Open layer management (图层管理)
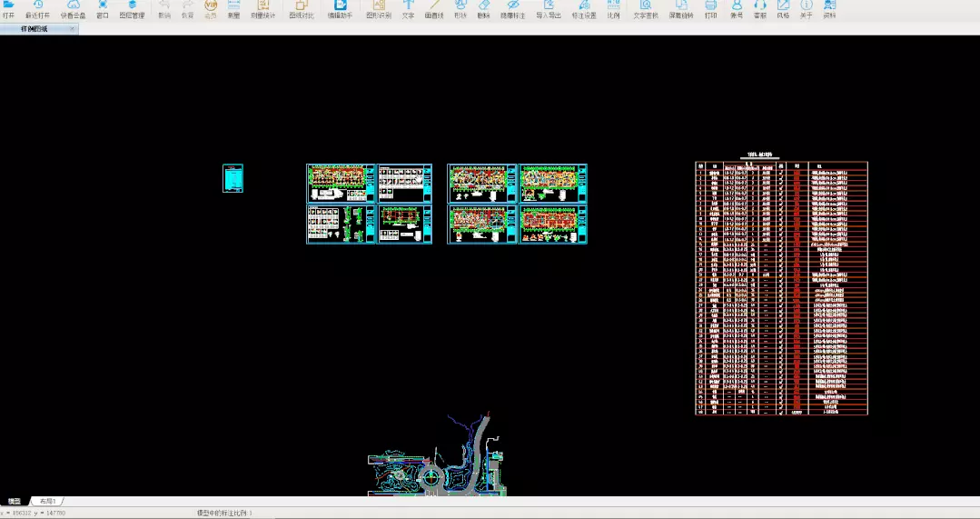 pyautogui.click(x=132, y=9)
